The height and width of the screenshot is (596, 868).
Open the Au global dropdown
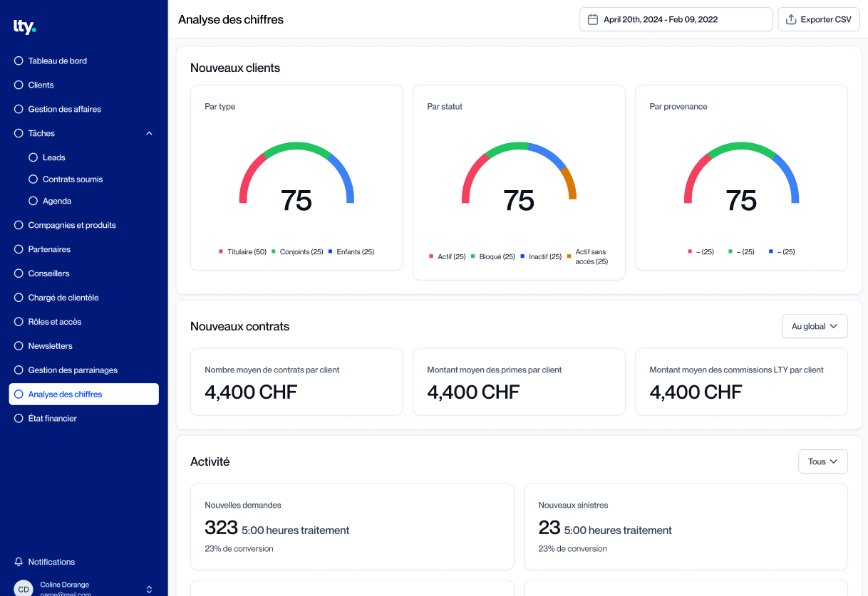[815, 326]
